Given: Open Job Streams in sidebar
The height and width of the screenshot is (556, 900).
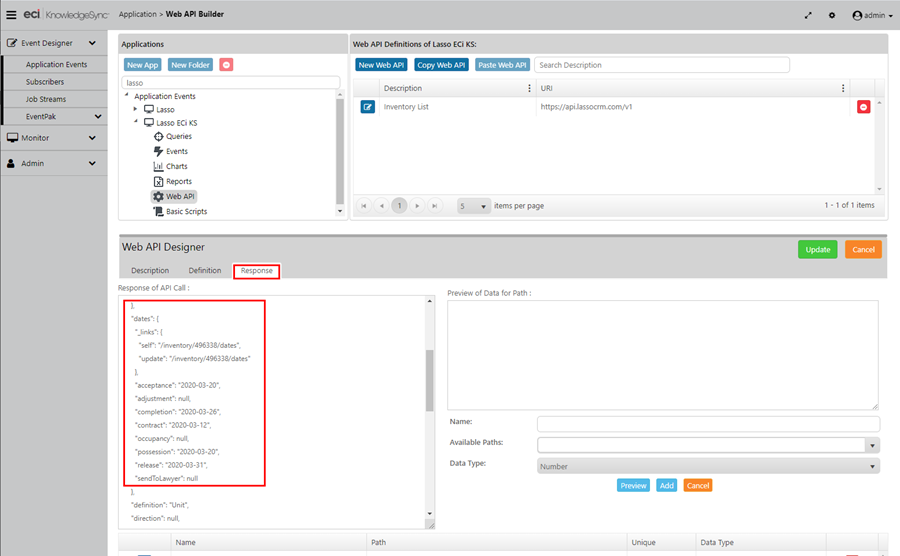Looking at the screenshot, I should 46,99.
